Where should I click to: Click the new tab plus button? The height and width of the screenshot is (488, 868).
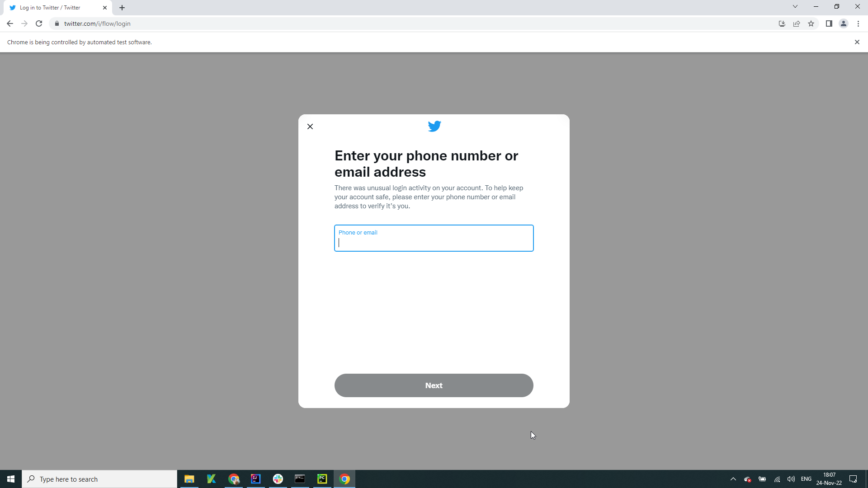[x=122, y=7]
